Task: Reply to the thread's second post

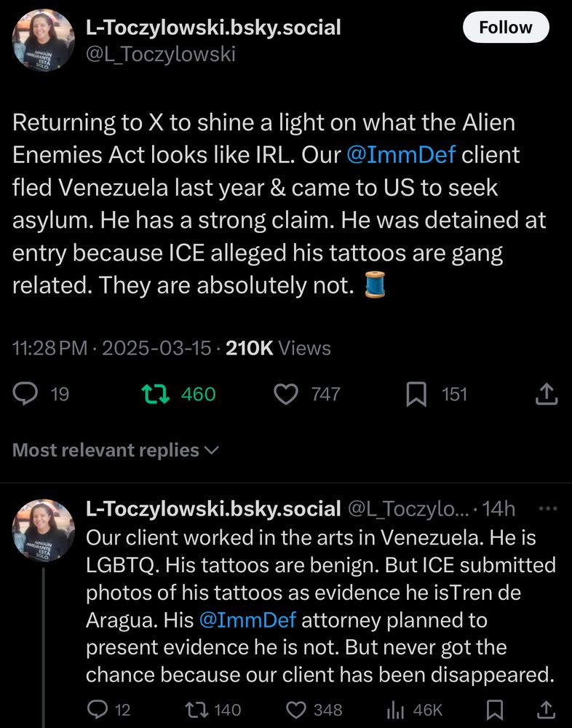Action: tap(97, 709)
